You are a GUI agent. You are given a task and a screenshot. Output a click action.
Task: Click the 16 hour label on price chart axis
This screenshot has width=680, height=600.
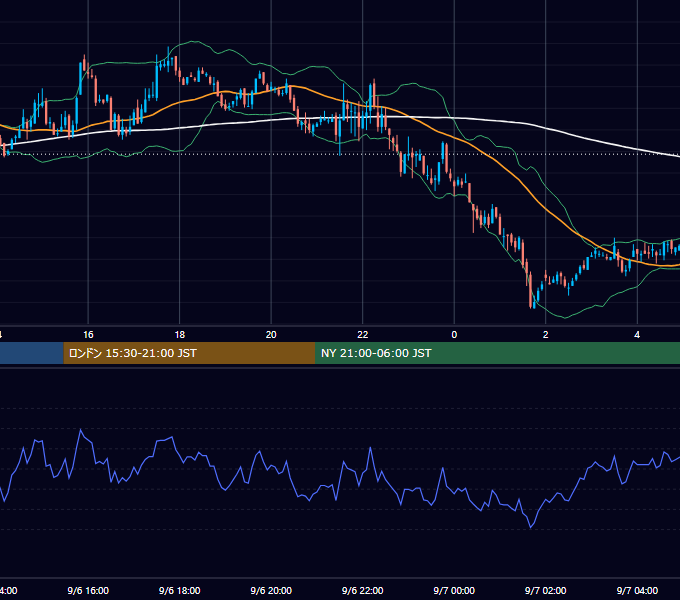(88, 335)
